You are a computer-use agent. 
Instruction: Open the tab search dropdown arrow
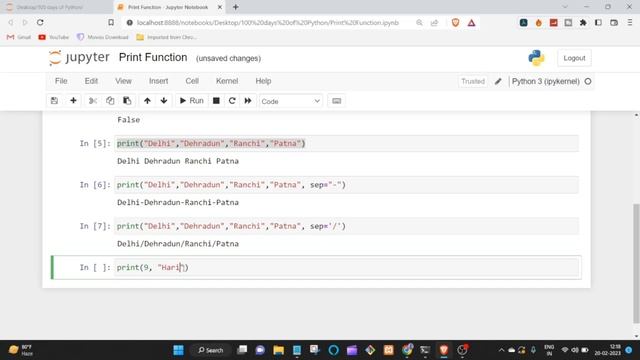point(565,7)
